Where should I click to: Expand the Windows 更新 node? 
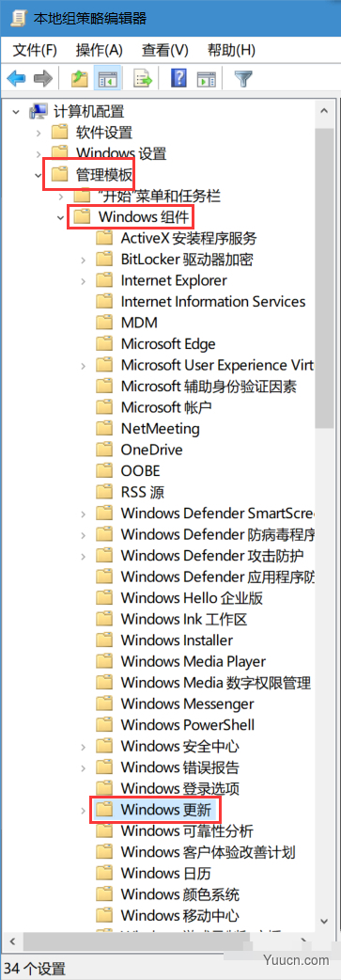coord(83,811)
